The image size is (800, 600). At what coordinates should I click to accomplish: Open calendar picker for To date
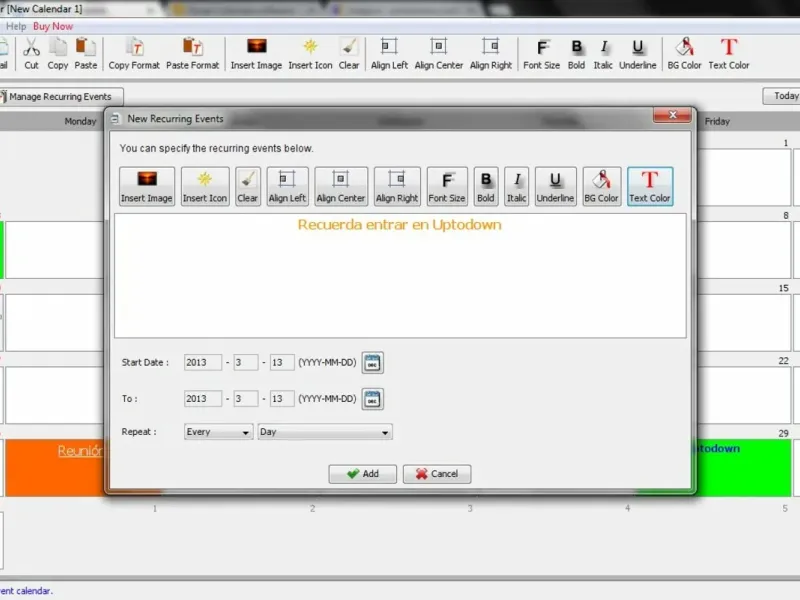pos(372,399)
